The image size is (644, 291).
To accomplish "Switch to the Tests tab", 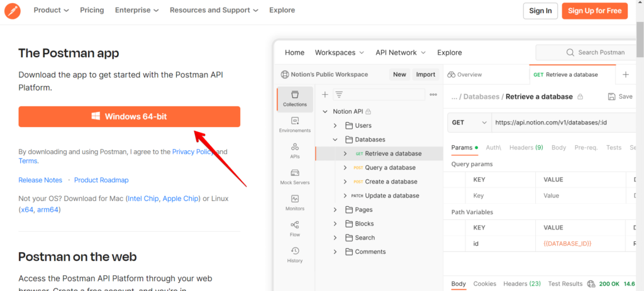I will [614, 148].
